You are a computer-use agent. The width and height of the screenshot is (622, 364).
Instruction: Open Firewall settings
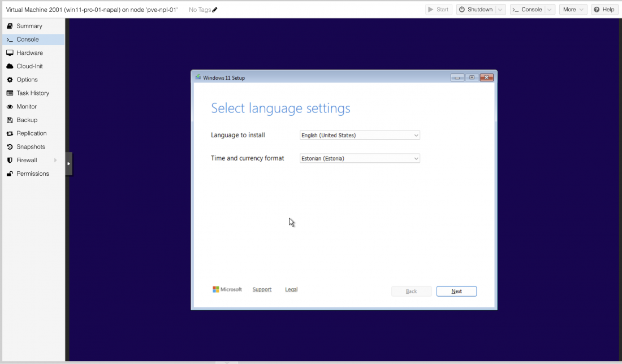33,160
